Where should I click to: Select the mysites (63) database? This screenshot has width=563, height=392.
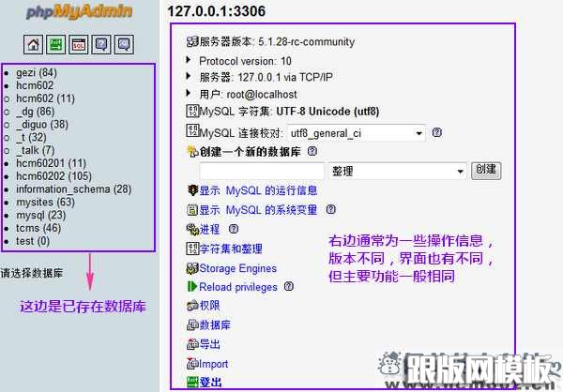(x=45, y=203)
